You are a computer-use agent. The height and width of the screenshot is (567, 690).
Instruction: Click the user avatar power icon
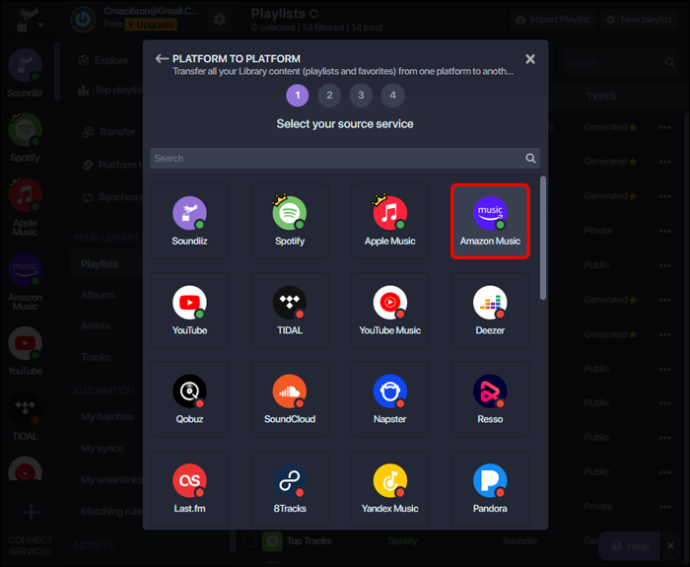pos(83,19)
